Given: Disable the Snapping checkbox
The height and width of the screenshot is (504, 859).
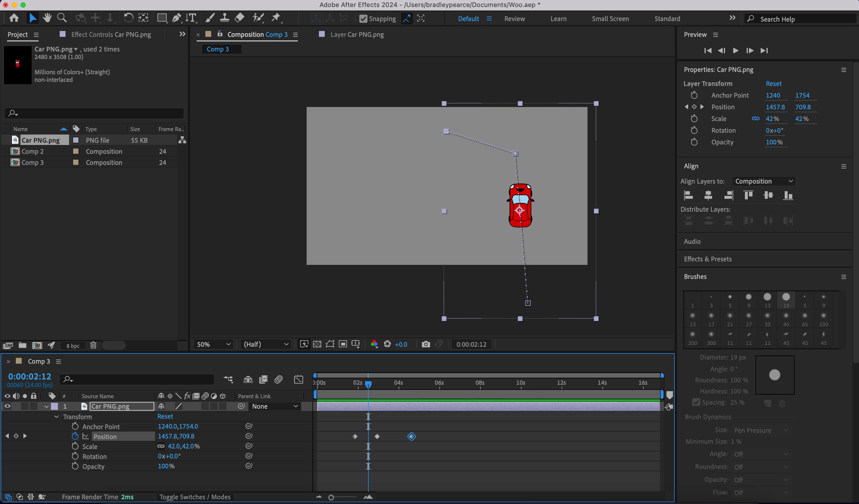Looking at the screenshot, I should 363,19.
